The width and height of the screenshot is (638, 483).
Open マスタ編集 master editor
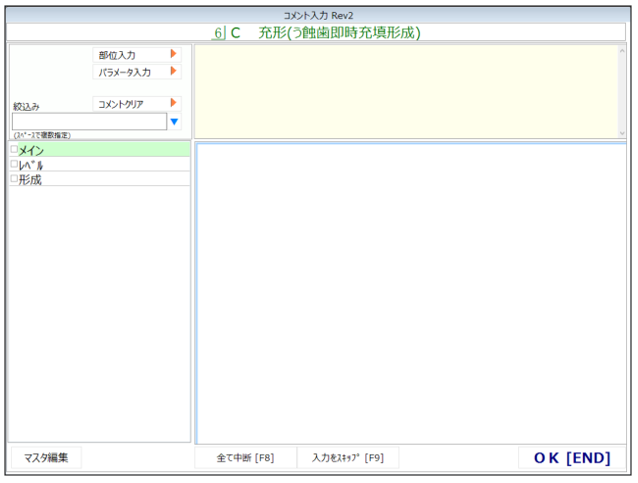[x=46, y=458]
